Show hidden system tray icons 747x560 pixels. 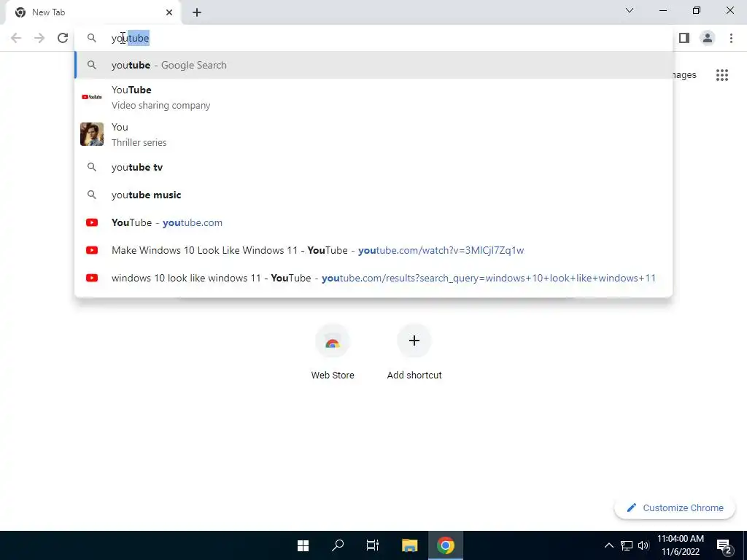[609, 545]
